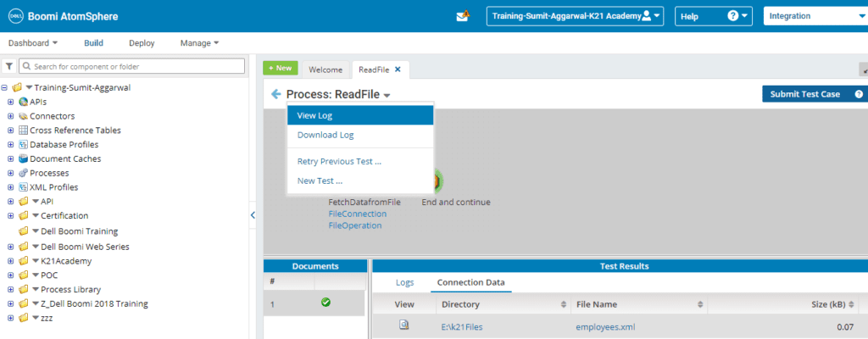This screenshot has width=868, height=339.
Task: Click the Database Profiles icon
Action: pos(23,145)
